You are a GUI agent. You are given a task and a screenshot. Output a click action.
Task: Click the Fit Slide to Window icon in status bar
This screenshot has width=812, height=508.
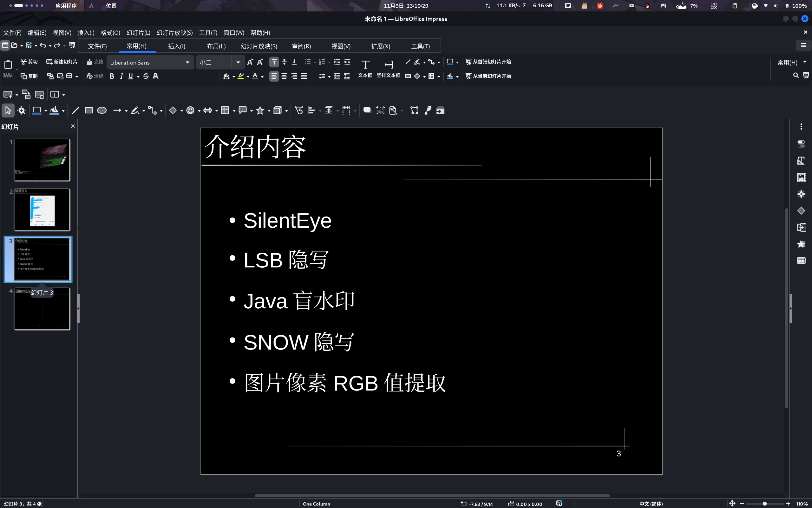tap(732, 503)
